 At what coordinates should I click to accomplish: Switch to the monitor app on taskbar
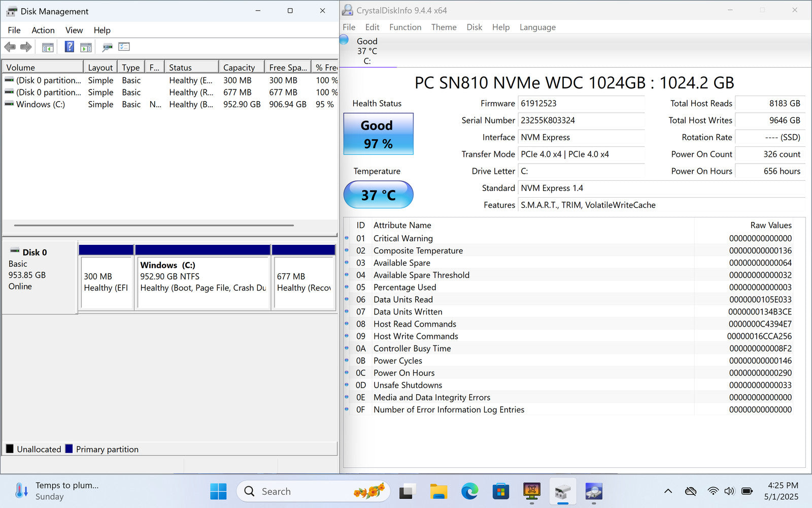pyautogui.click(x=531, y=491)
